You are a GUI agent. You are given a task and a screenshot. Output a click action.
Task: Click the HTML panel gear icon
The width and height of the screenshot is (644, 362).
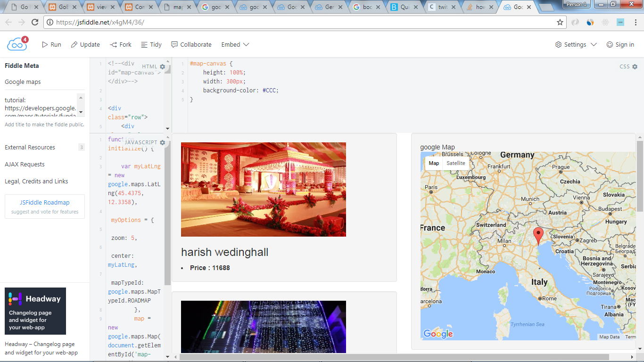tap(163, 67)
